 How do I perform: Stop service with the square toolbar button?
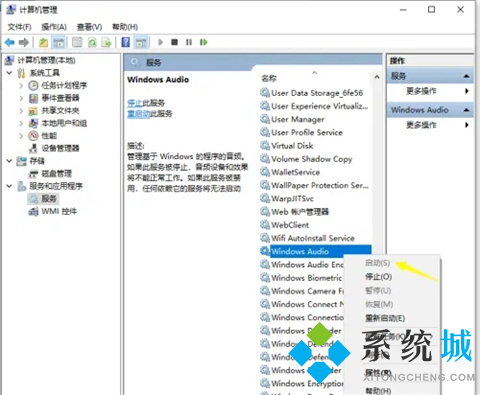point(174,42)
